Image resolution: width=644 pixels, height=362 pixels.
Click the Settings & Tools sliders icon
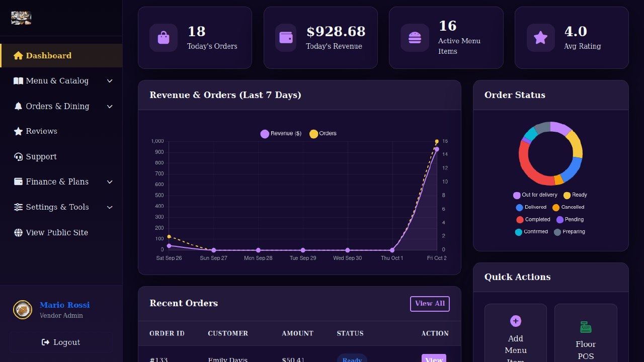coord(19,207)
